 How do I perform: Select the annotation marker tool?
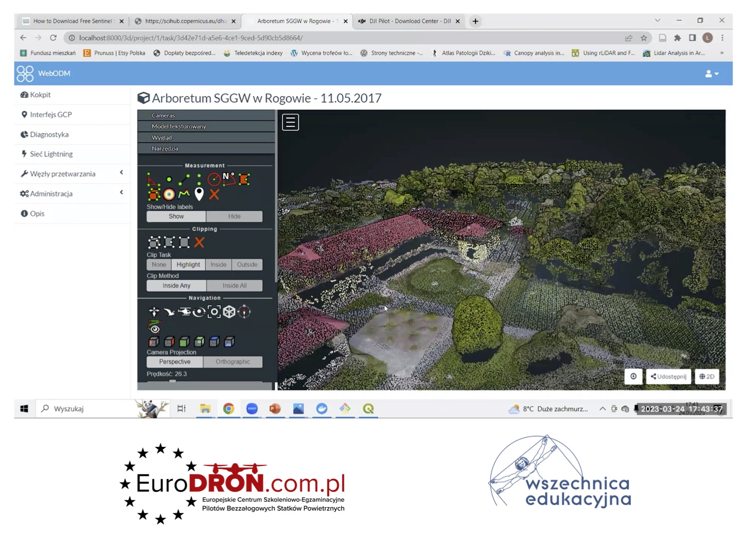tap(199, 194)
